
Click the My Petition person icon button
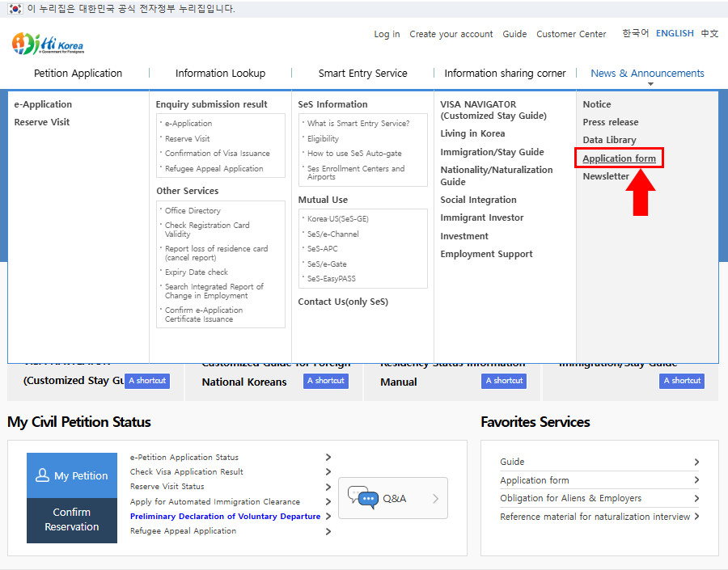pyautogui.click(x=72, y=475)
